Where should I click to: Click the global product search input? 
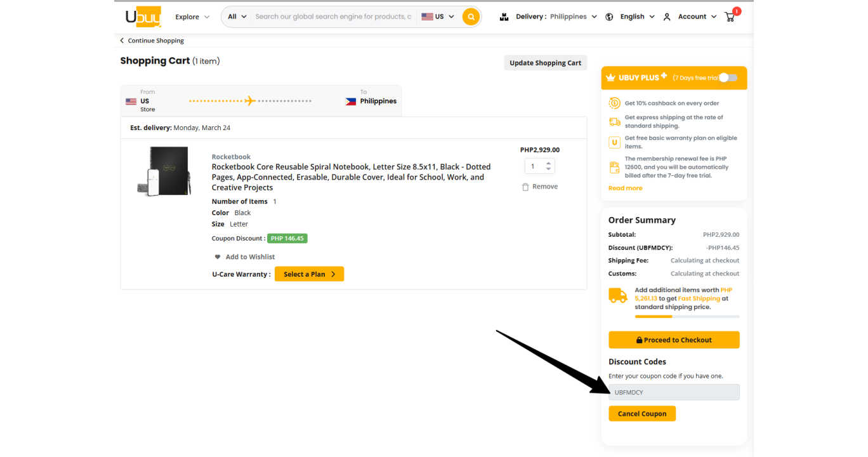click(x=333, y=17)
